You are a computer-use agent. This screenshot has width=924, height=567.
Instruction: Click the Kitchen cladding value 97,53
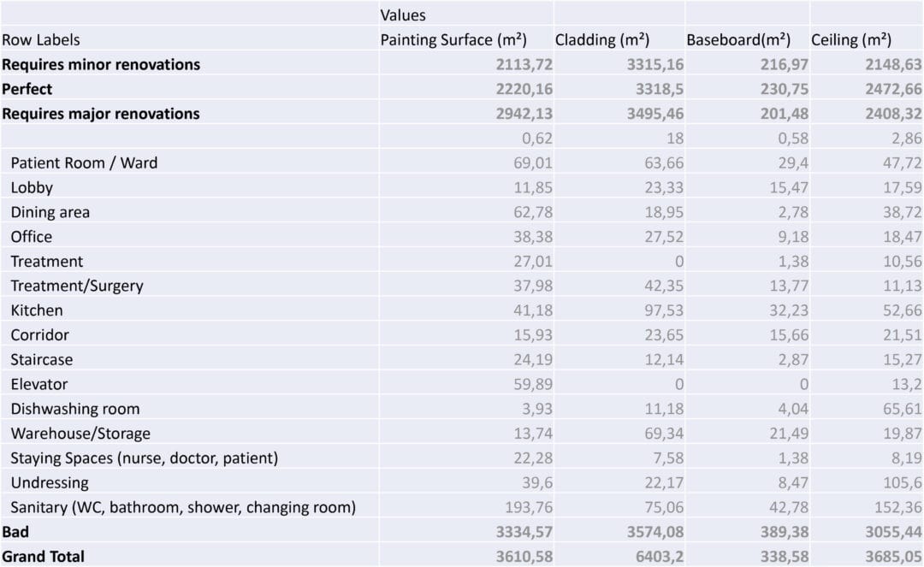click(x=664, y=310)
